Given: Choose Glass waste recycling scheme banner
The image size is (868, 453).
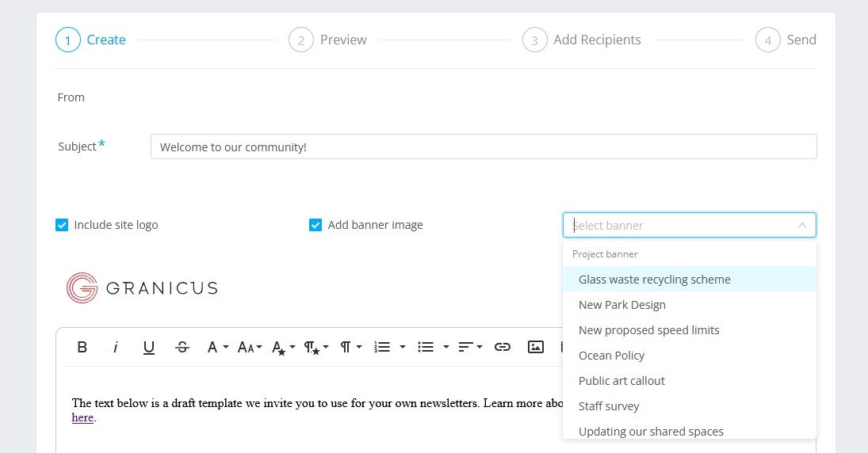Looking at the screenshot, I should [689, 280].
